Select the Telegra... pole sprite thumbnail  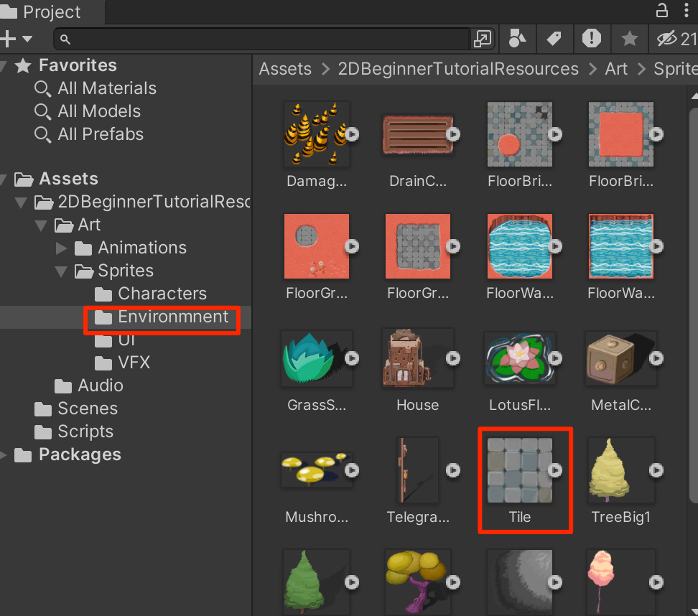coord(417,470)
